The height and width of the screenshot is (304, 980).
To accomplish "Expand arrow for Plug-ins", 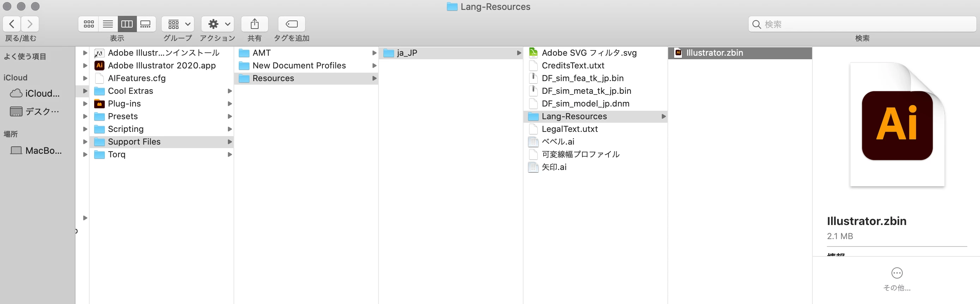I will 230,103.
